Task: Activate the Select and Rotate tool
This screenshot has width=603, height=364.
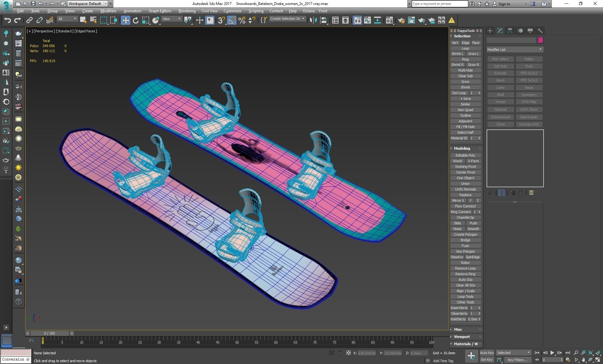Action: pos(136,20)
